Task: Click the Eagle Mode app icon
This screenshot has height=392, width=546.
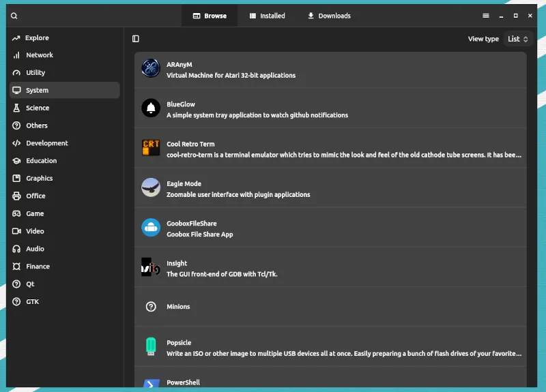Action: pos(151,187)
